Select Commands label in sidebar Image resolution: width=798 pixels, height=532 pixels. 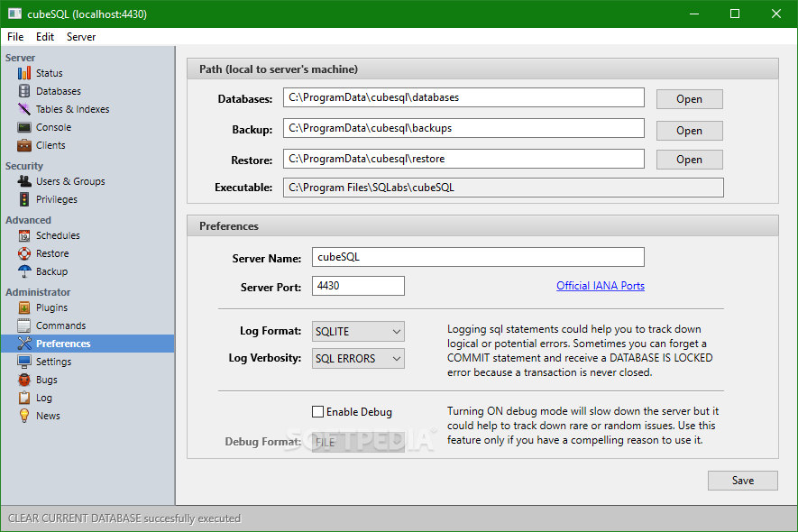(x=61, y=326)
